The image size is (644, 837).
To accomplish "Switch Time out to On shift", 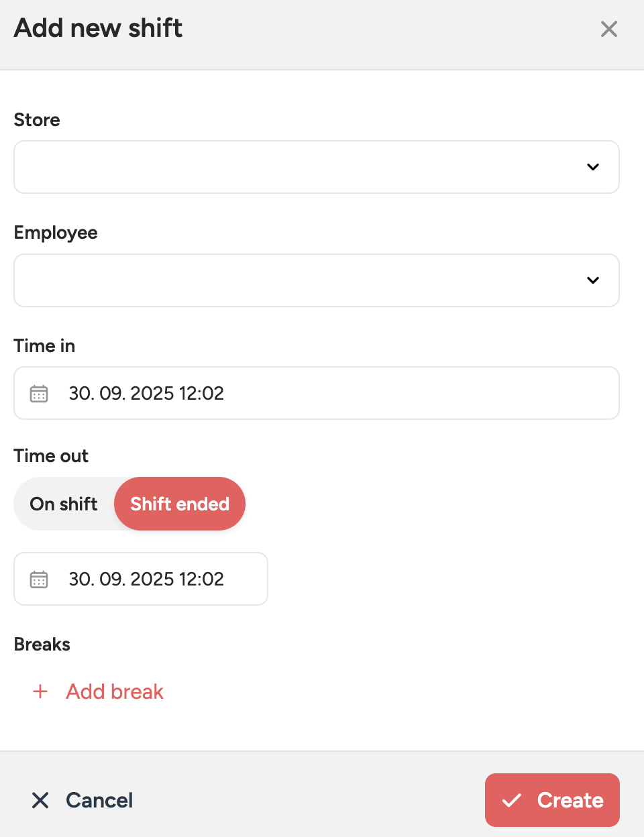I will (x=64, y=504).
